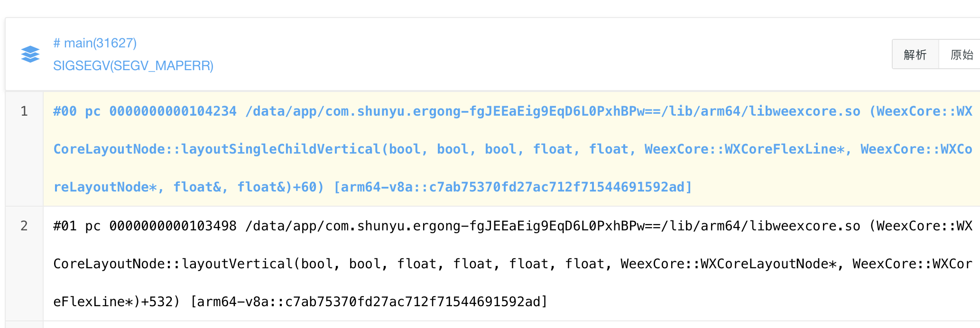The width and height of the screenshot is (980, 328).
Task: Click the SIGSEGV(SEGV_MAPERR) signal label
Action: [133, 65]
